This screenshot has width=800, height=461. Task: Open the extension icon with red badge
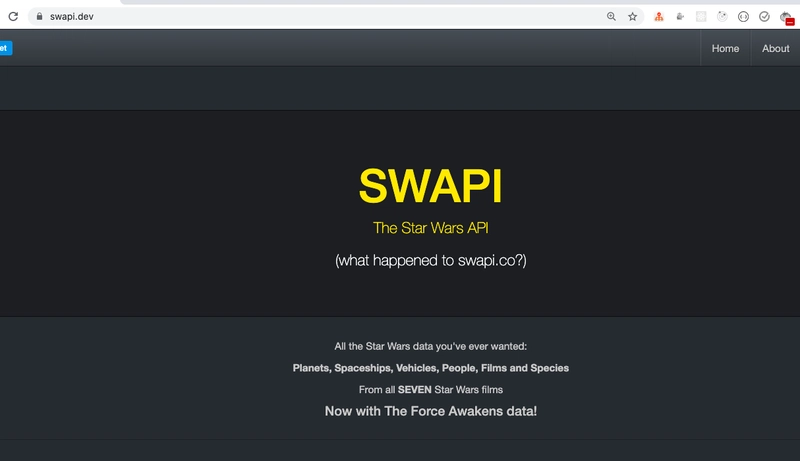pyautogui.click(x=786, y=17)
